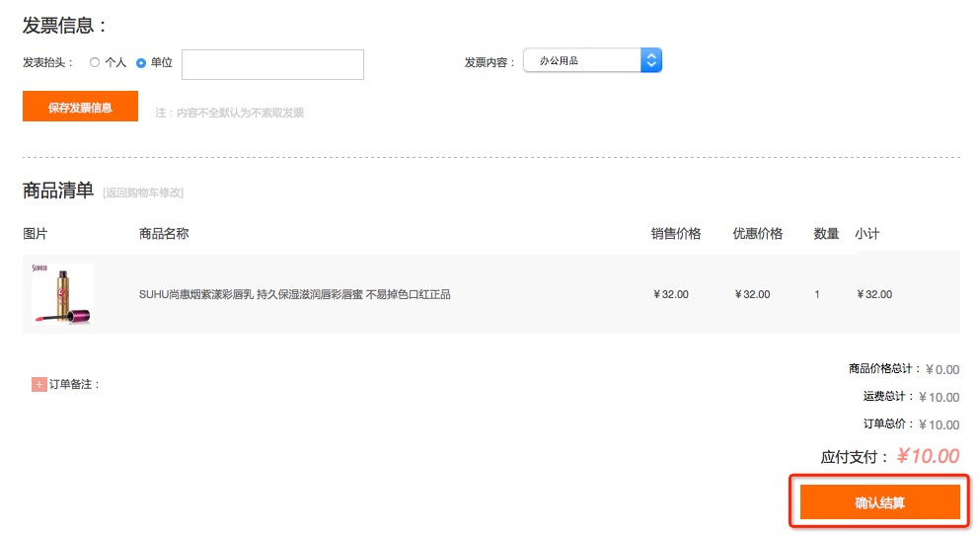Open the SUHU尚惠烟紫漾彩唇乳 product name

click(x=294, y=294)
